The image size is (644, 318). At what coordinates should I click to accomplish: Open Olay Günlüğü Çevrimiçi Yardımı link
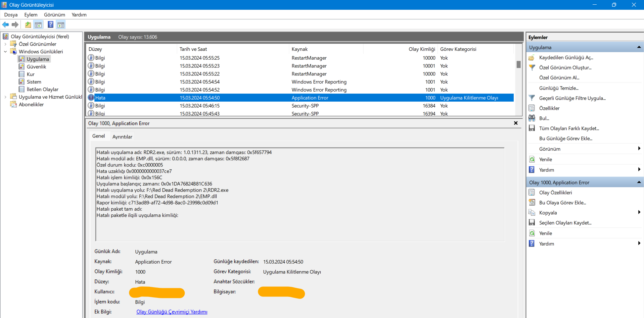tap(172, 312)
